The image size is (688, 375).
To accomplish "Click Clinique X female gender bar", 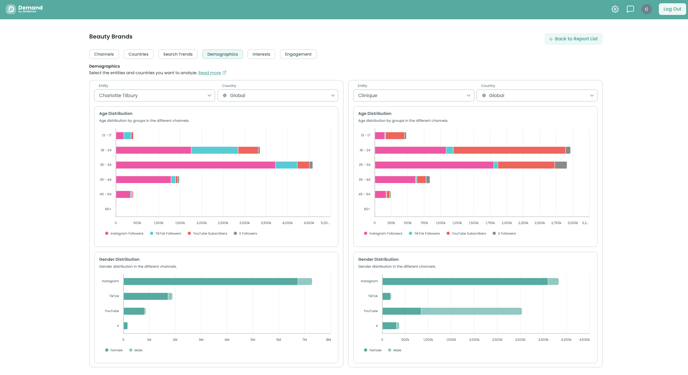I will point(389,326).
